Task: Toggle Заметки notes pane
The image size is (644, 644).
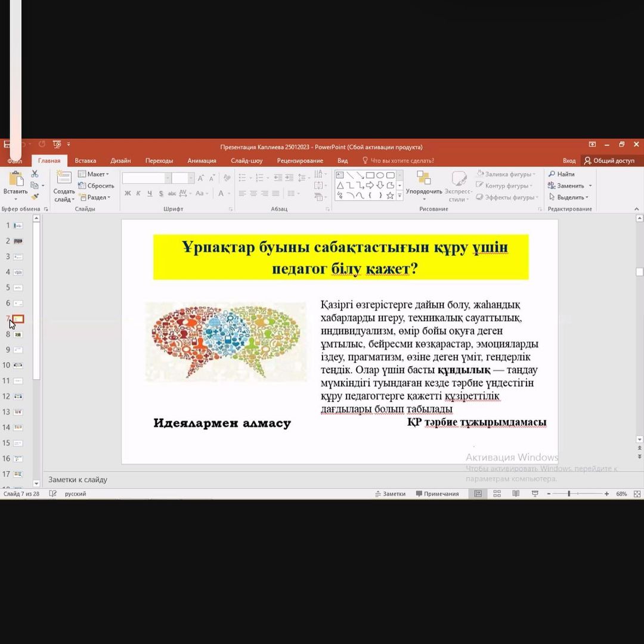Action: tap(390, 494)
